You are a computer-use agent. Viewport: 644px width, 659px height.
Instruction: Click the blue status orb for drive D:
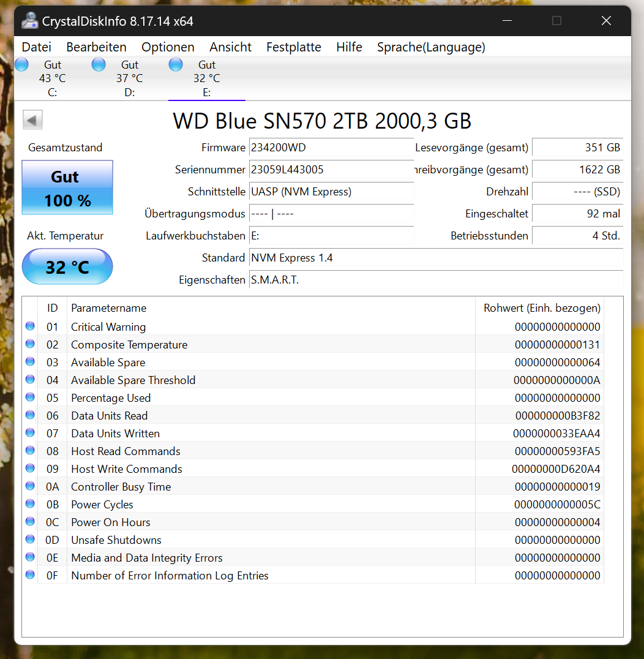99,65
